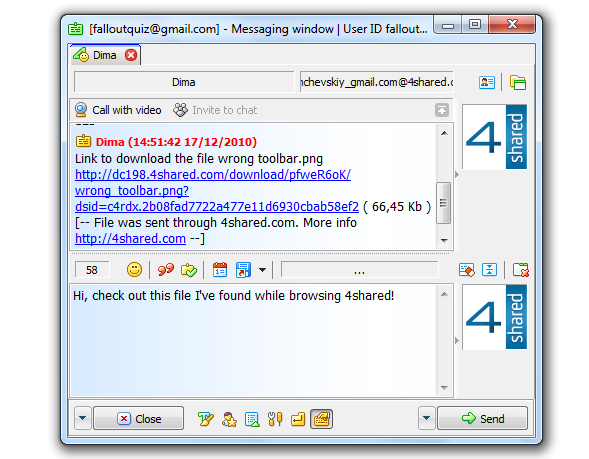Click the tools settings icon in bottom toolbar

tap(275, 419)
